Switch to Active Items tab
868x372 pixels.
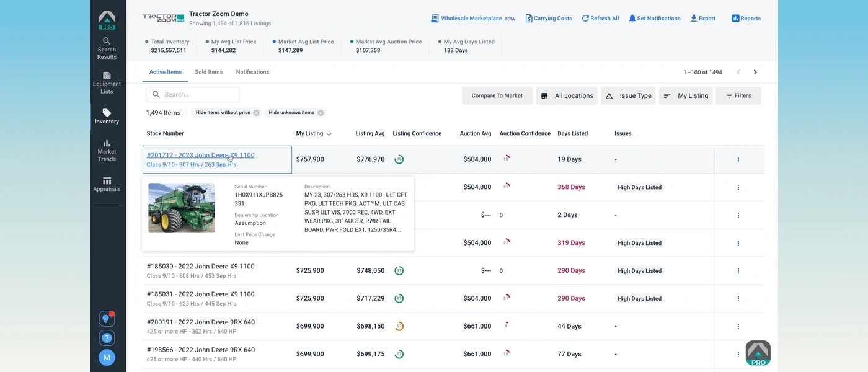166,72
